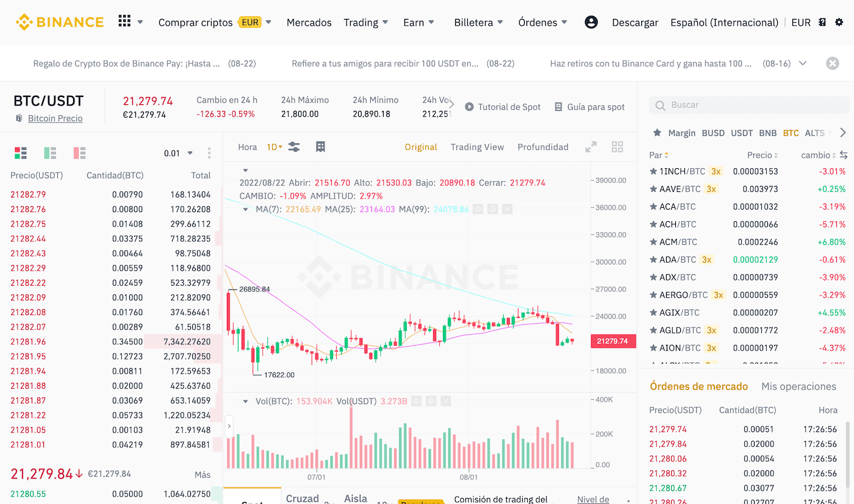Open the 1D interval dropdown
Image resolution: width=854 pixels, height=504 pixels.
[274, 147]
